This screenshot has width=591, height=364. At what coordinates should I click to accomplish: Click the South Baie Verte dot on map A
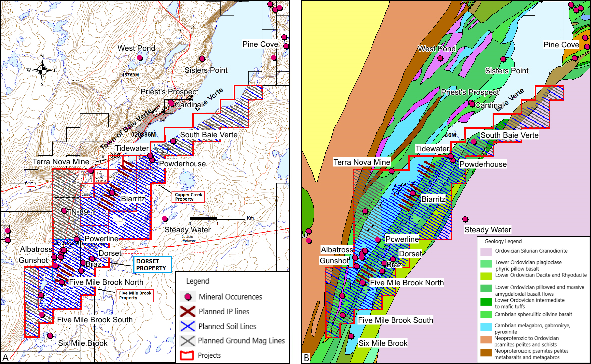pyautogui.click(x=173, y=141)
